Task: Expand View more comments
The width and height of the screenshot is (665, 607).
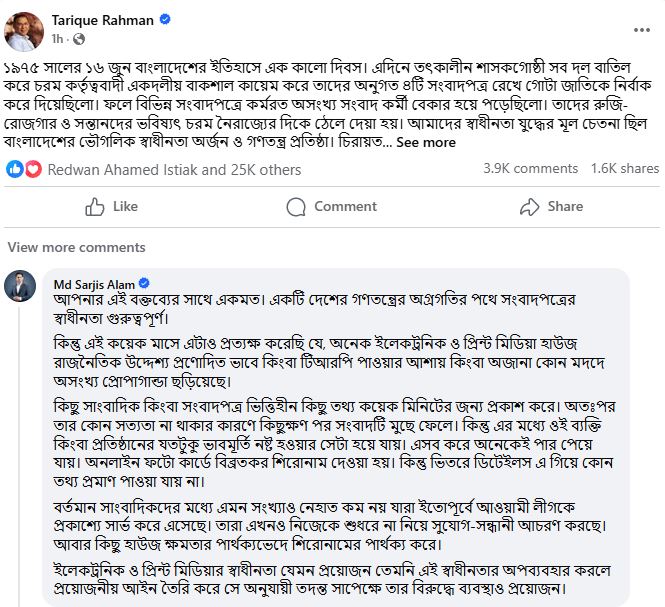Action: 76,247
